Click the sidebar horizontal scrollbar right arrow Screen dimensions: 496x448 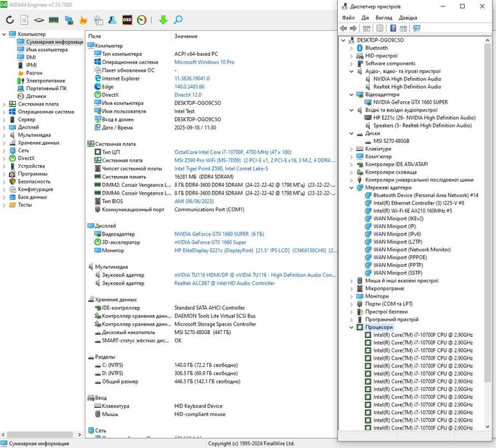79,435
